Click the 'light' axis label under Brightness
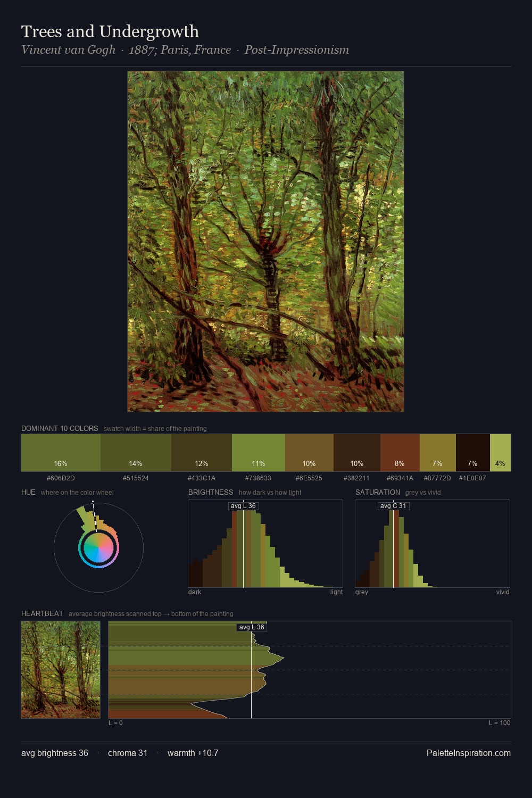The image size is (532, 798). pos(336,592)
